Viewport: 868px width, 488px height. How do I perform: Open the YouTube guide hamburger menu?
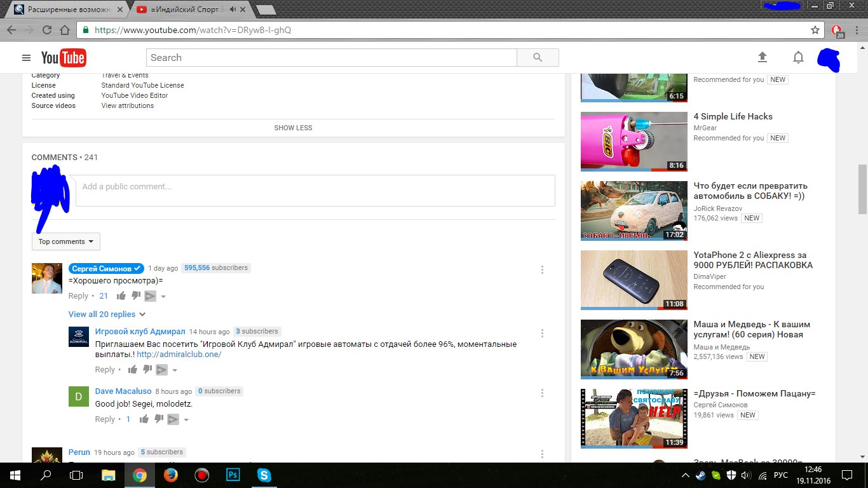click(x=26, y=58)
